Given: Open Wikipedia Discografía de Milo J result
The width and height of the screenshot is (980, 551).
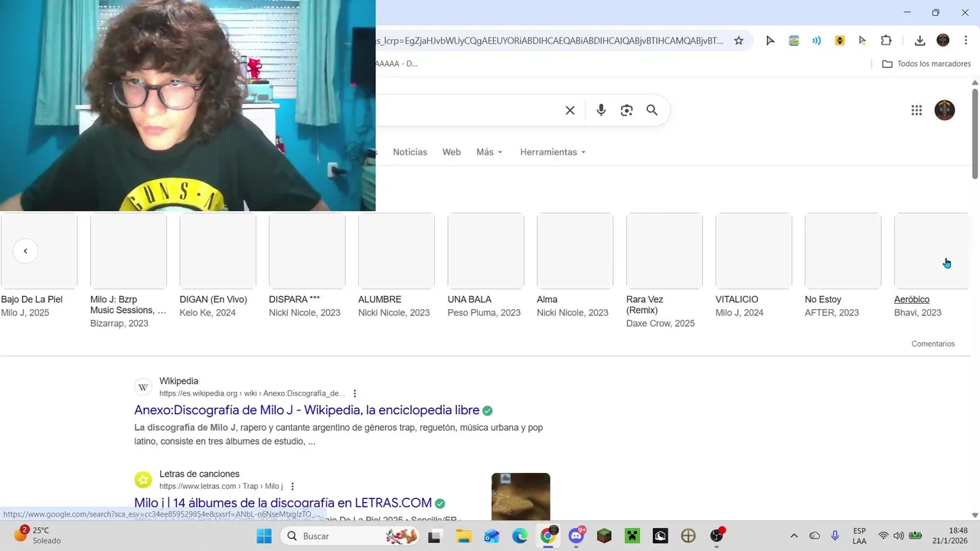Looking at the screenshot, I should coord(306,410).
